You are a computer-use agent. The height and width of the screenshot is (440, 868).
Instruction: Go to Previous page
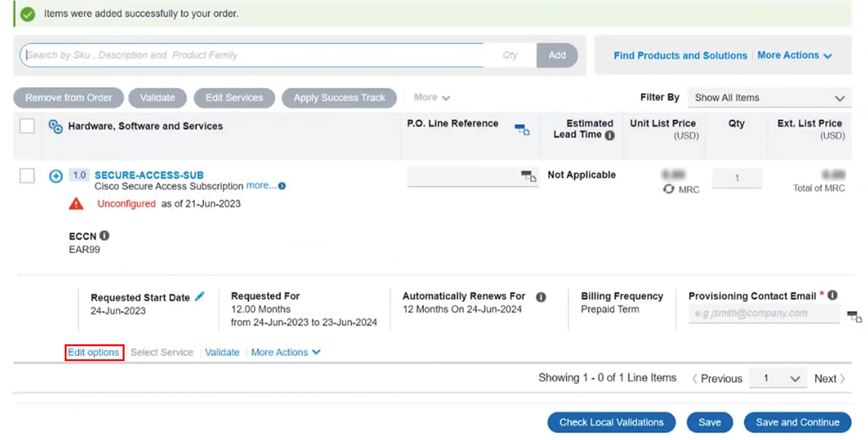click(x=718, y=379)
